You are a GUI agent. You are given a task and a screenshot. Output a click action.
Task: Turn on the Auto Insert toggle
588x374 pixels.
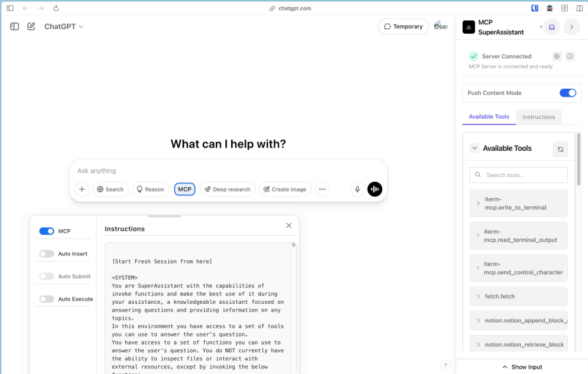(47, 254)
